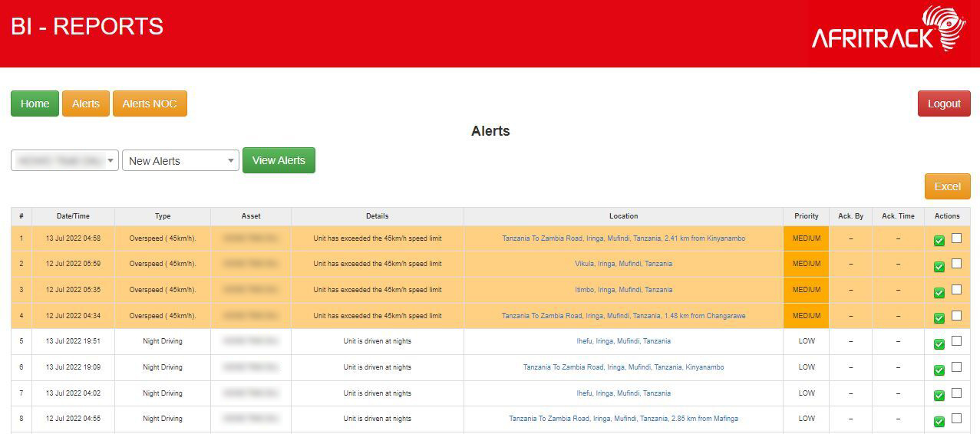Screen dimensions: 980x434
Task: Open the blurred asset selection dropdown
Action: click(x=64, y=160)
